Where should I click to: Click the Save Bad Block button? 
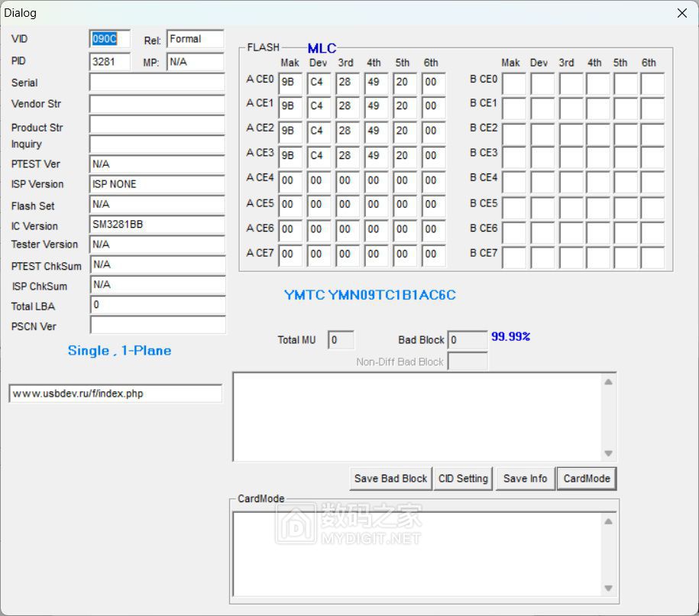[390, 478]
